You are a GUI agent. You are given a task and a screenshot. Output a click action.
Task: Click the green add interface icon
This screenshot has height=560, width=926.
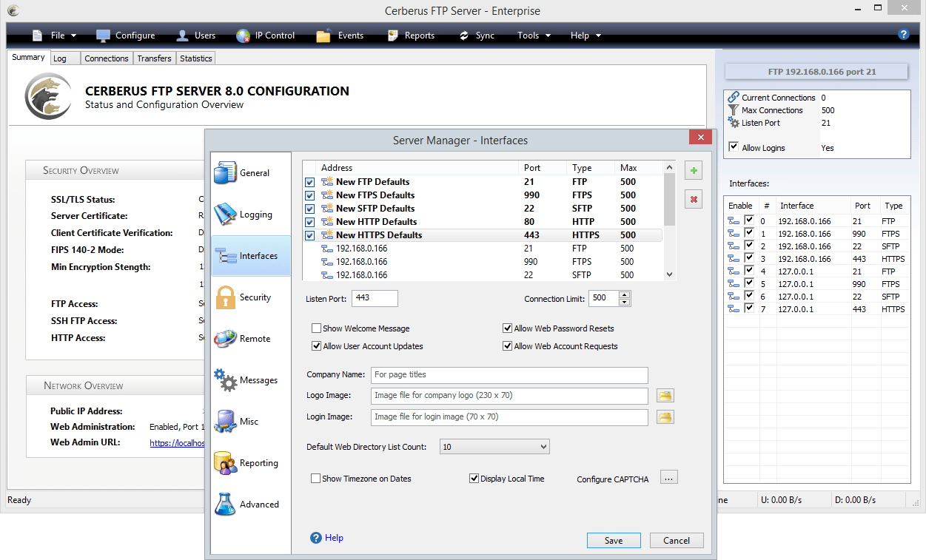tap(694, 171)
